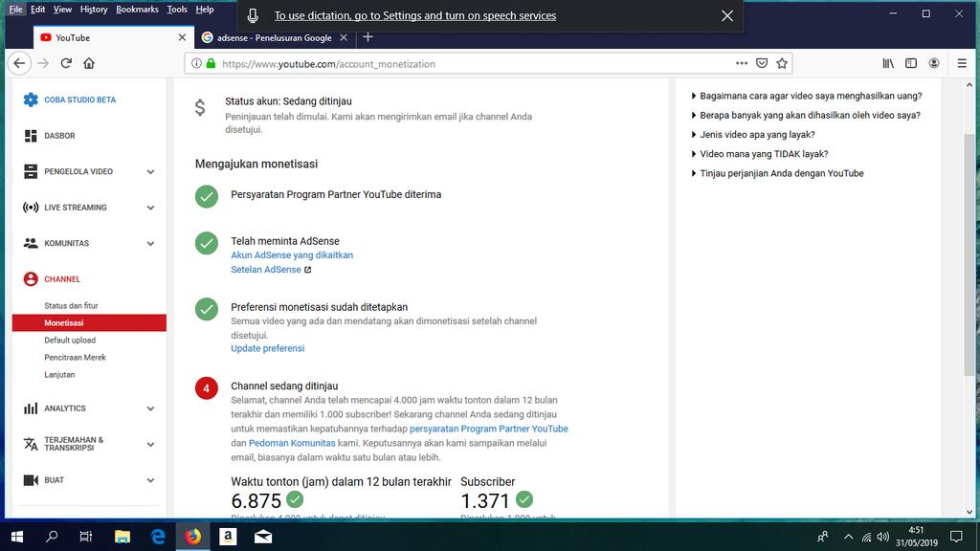Open a new browser tab
The height and width of the screenshot is (551, 980).
pyautogui.click(x=367, y=37)
